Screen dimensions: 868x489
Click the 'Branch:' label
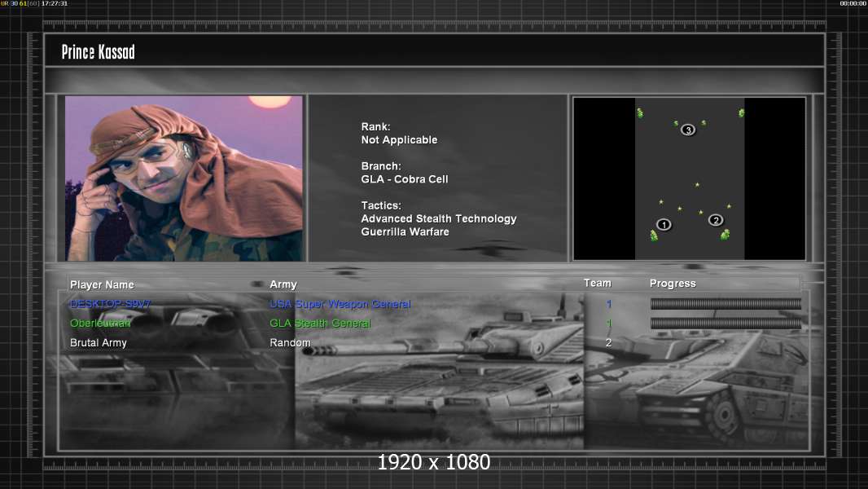381,166
